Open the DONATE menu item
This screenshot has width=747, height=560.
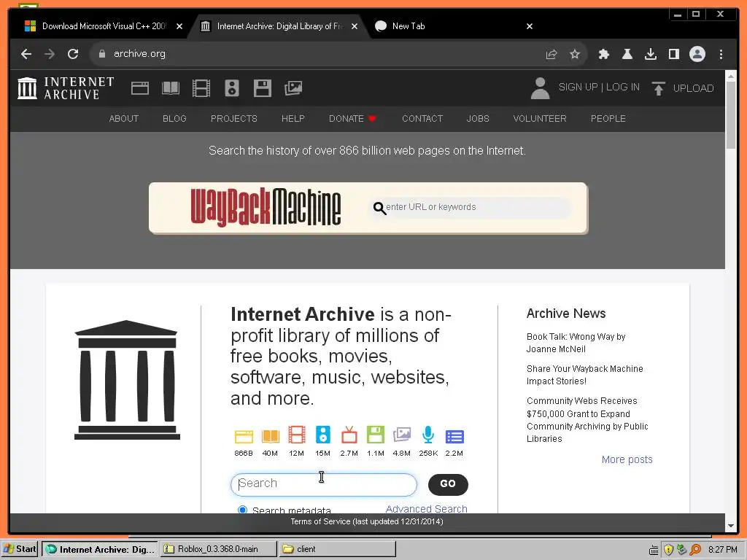point(352,119)
